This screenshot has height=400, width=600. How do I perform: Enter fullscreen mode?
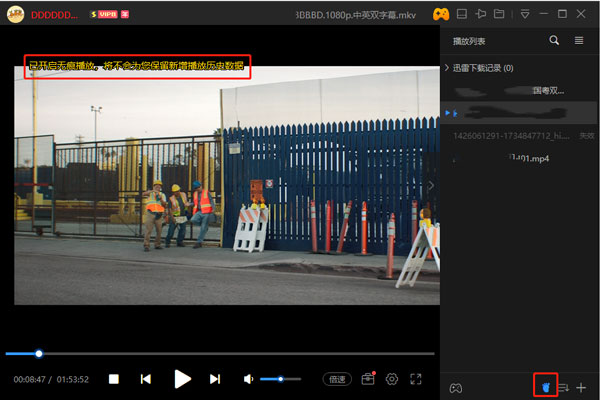(416, 379)
